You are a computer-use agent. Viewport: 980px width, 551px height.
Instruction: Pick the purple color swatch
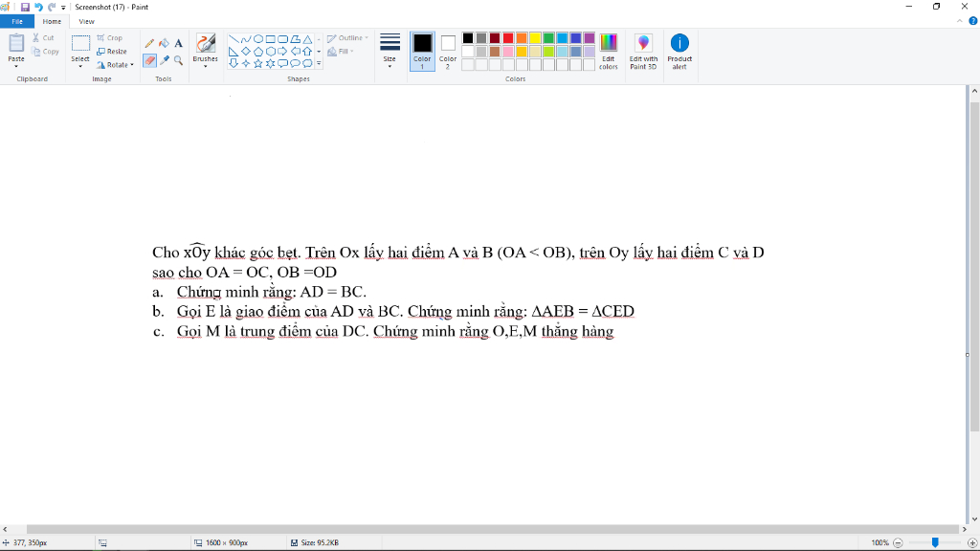(x=590, y=38)
